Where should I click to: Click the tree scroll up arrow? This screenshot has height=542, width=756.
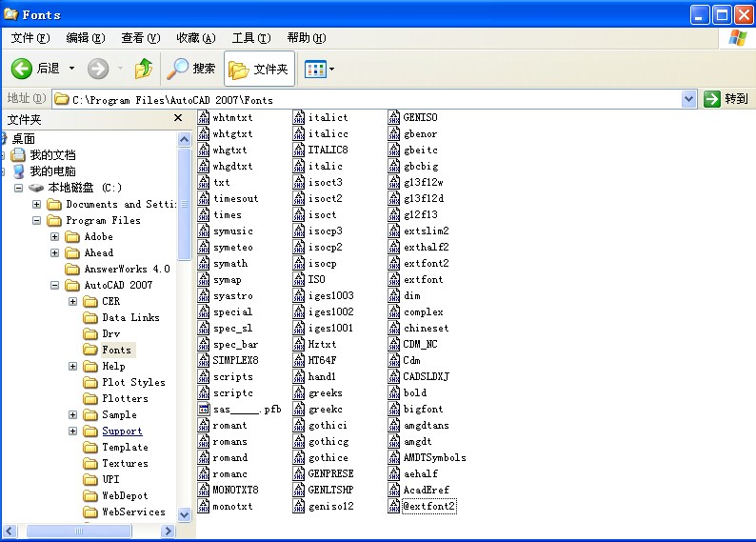184,140
